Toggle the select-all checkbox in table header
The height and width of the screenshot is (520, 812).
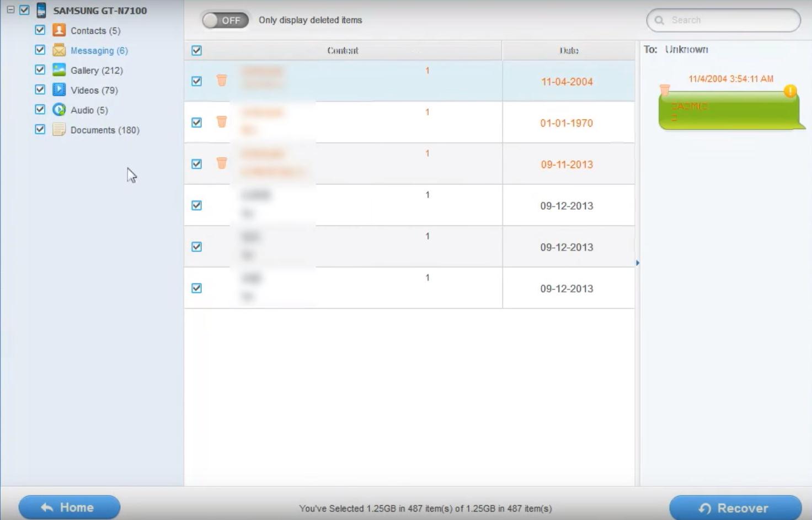(196, 50)
